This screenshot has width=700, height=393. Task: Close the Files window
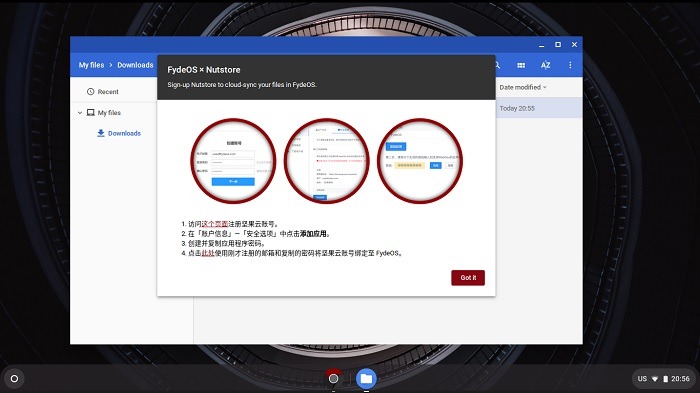coord(575,45)
